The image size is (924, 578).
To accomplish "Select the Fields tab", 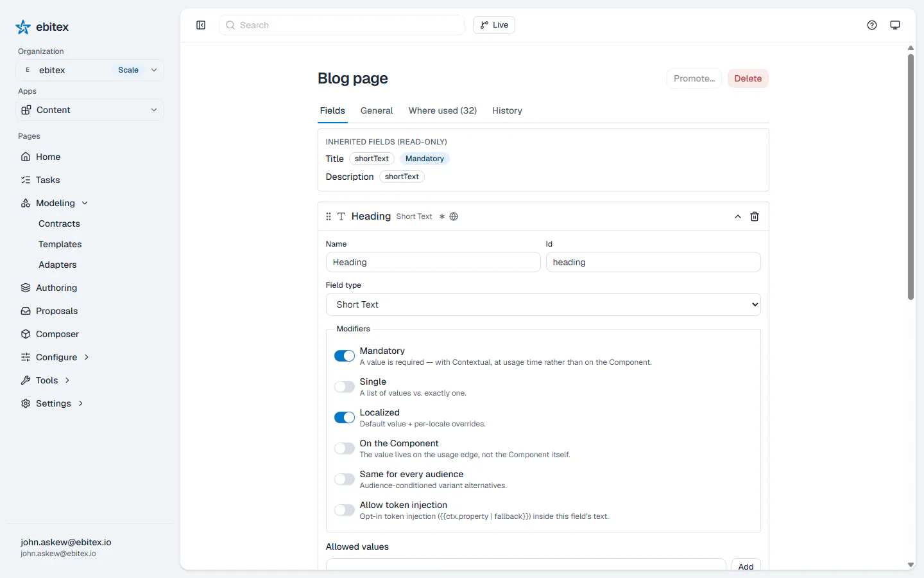I will coord(332,110).
